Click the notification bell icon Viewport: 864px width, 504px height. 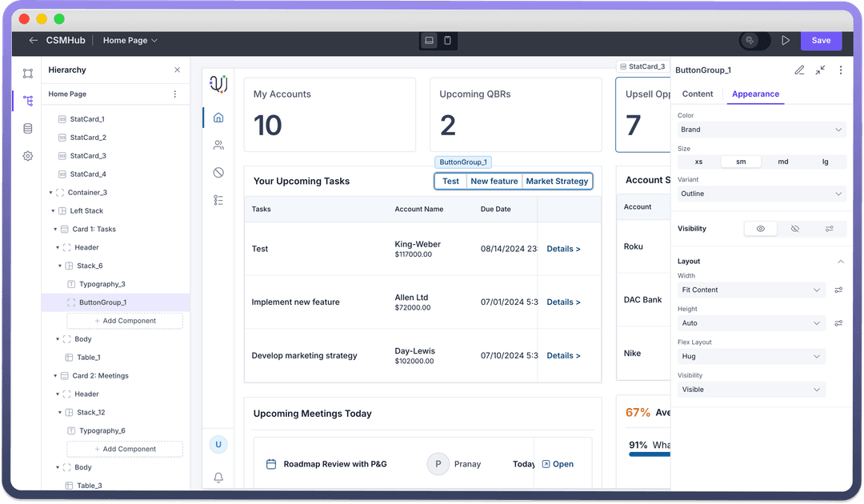click(x=218, y=478)
